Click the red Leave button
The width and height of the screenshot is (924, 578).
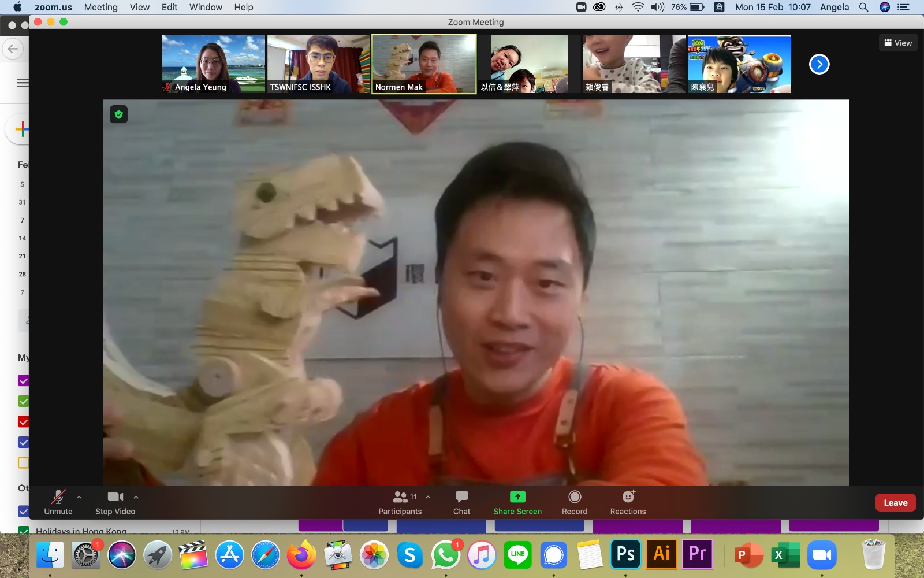(895, 503)
